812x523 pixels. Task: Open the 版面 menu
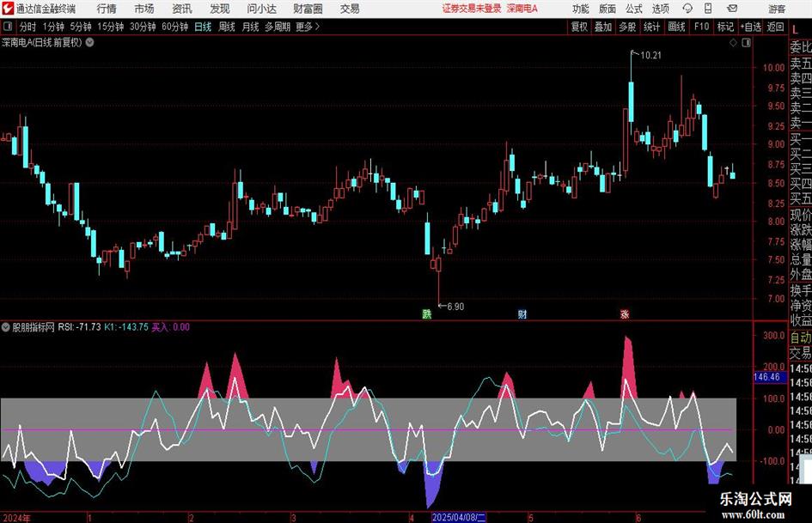[607, 9]
